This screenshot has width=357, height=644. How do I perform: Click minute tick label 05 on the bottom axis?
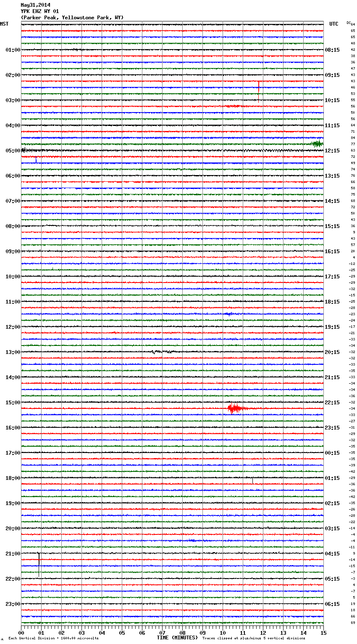[x=122, y=633]
